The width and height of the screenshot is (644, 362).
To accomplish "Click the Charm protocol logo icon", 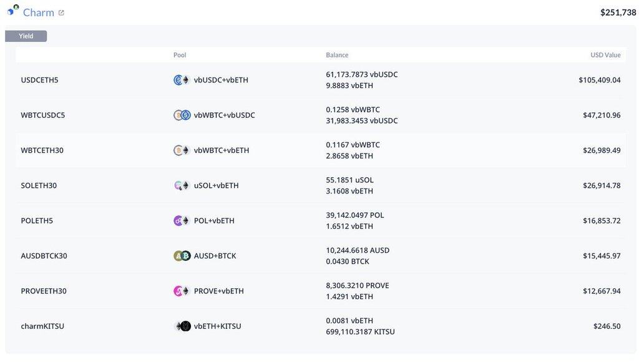I will click(12, 11).
